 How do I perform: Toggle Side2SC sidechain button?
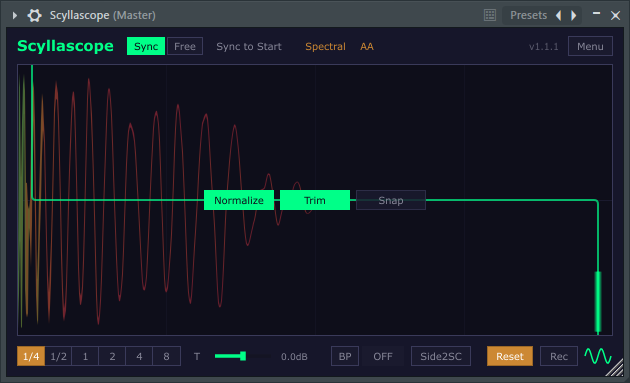441,356
